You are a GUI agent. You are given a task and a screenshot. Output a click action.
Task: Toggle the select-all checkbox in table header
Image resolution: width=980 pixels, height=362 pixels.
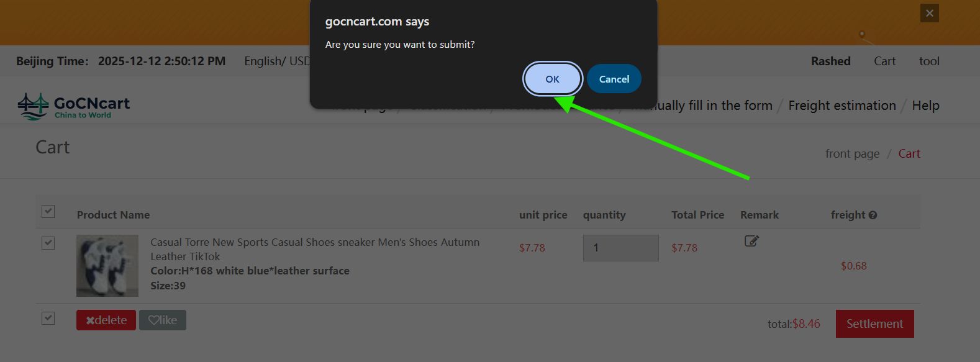pyautogui.click(x=48, y=211)
